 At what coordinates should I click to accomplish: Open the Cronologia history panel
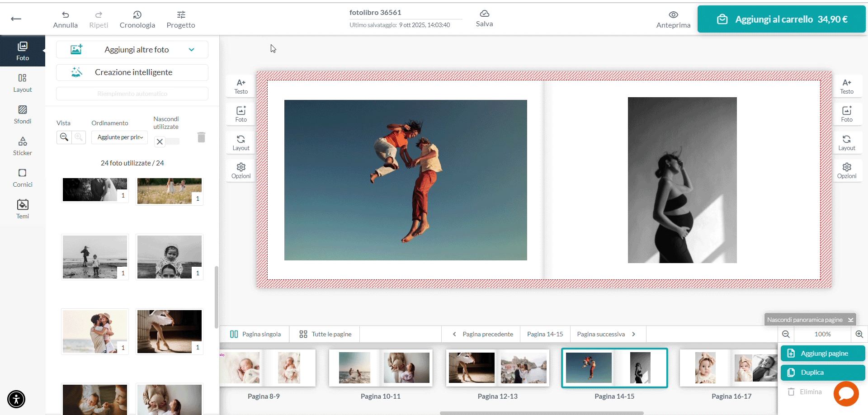(137, 20)
